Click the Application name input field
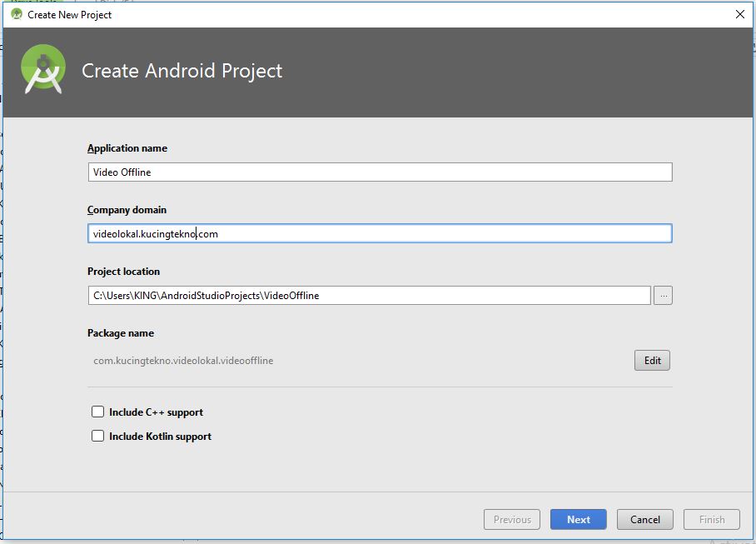756x544 pixels. (380, 172)
